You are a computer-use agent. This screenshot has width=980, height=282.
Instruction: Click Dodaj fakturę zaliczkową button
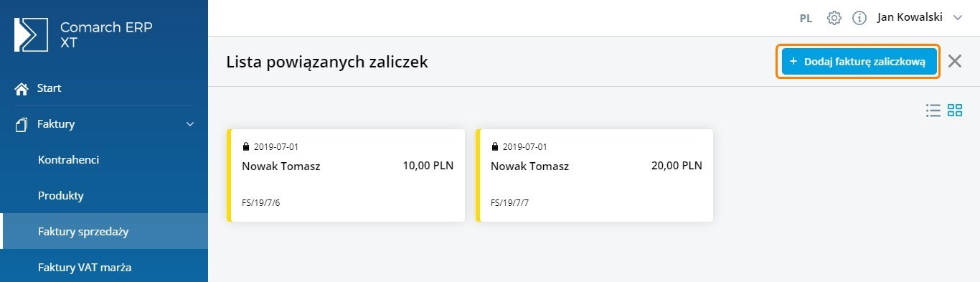pyautogui.click(x=859, y=62)
